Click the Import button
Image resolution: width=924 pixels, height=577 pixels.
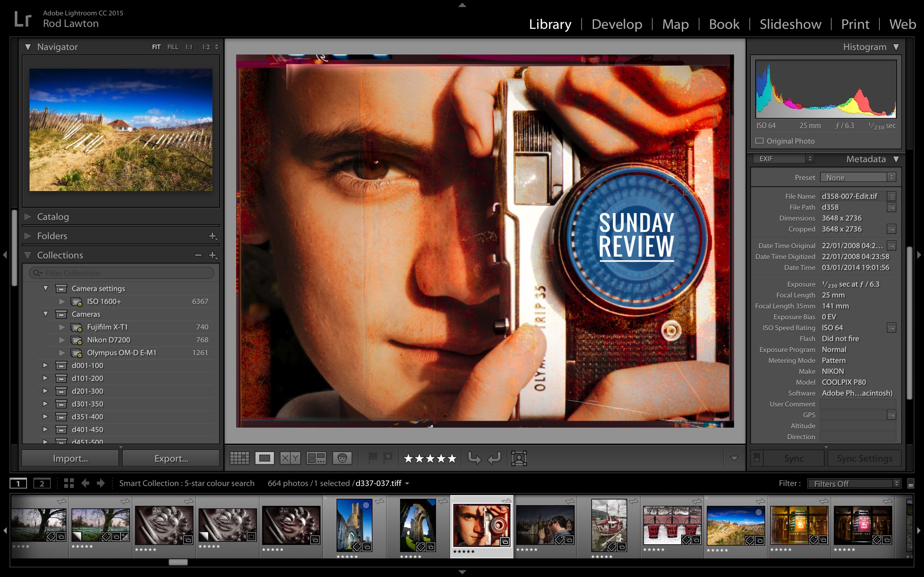(70, 458)
